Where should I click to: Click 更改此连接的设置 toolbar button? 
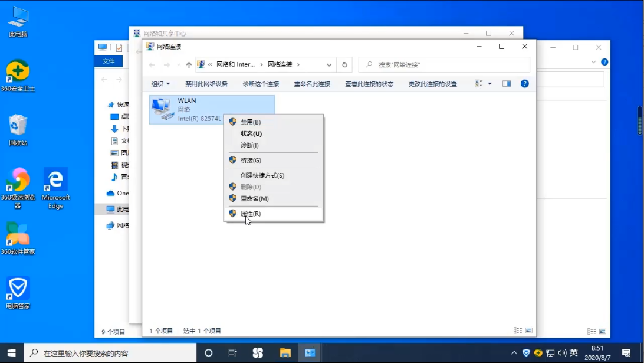click(432, 84)
